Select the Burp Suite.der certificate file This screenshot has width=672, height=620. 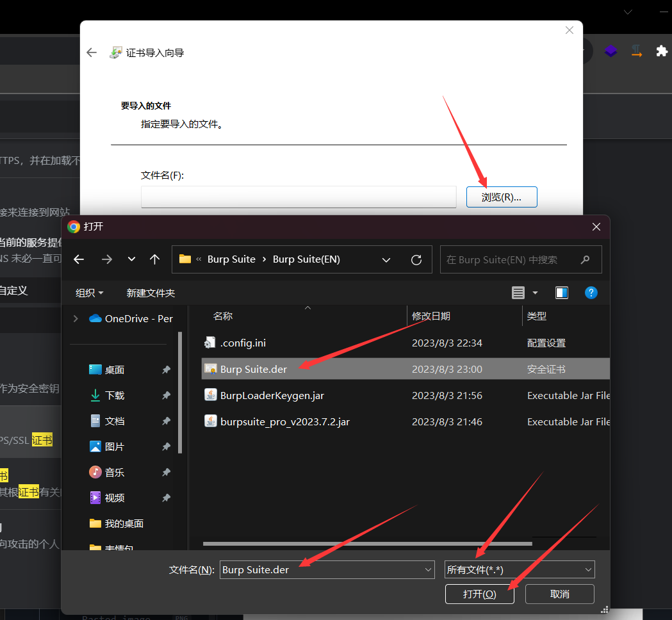254,369
